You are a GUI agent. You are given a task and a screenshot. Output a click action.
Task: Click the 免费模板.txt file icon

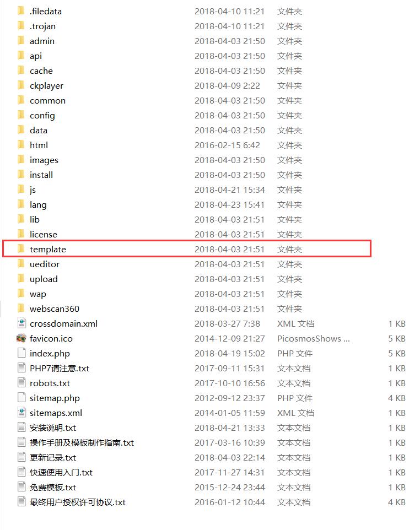pos(21,487)
